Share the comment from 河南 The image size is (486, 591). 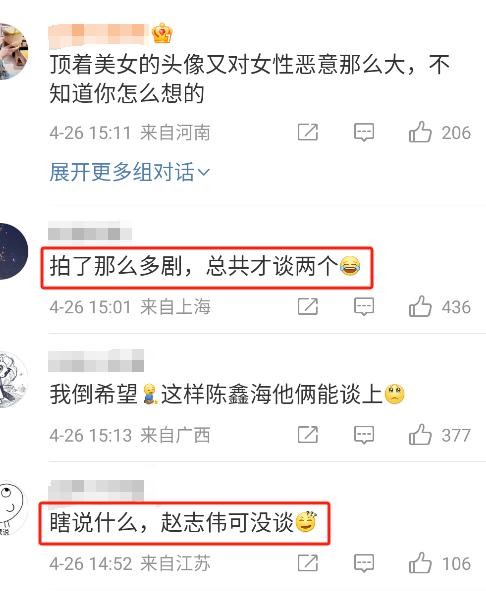tap(308, 132)
